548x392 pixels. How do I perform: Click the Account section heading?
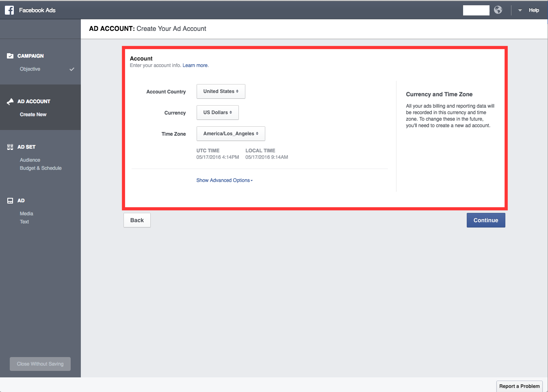141,58
